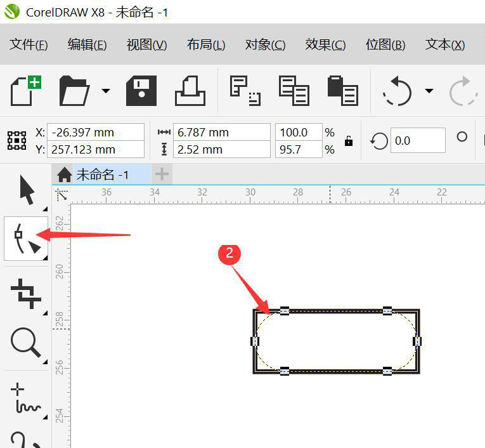
Task: Click the rectangle's right middle handle
Action: coord(417,341)
